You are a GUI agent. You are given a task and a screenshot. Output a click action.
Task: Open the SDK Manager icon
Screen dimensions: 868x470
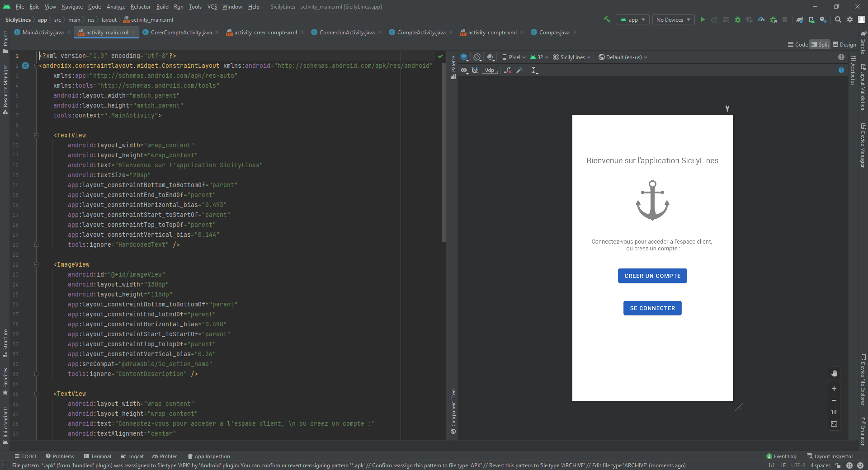coord(823,19)
